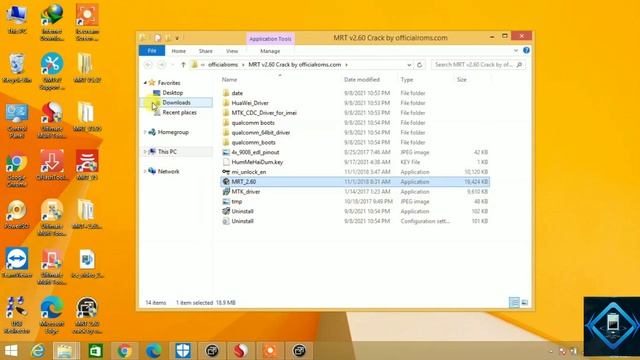Open the orange recorder taskbar icon
The width and height of the screenshot is (640, 360).
[x=270, y=351]
